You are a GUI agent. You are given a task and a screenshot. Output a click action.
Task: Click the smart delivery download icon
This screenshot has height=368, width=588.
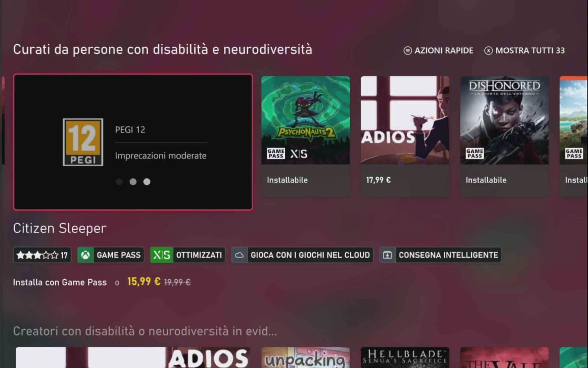[388, 255]
